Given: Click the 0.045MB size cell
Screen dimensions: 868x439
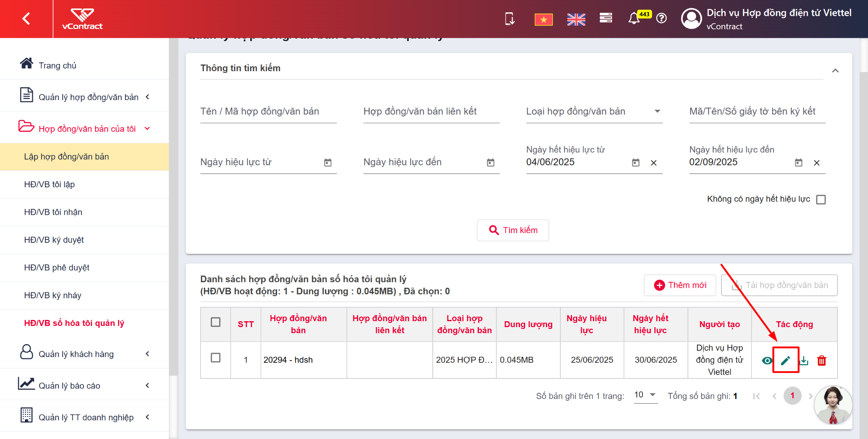Looking at the screenshot, I should [x=528, y=360].
